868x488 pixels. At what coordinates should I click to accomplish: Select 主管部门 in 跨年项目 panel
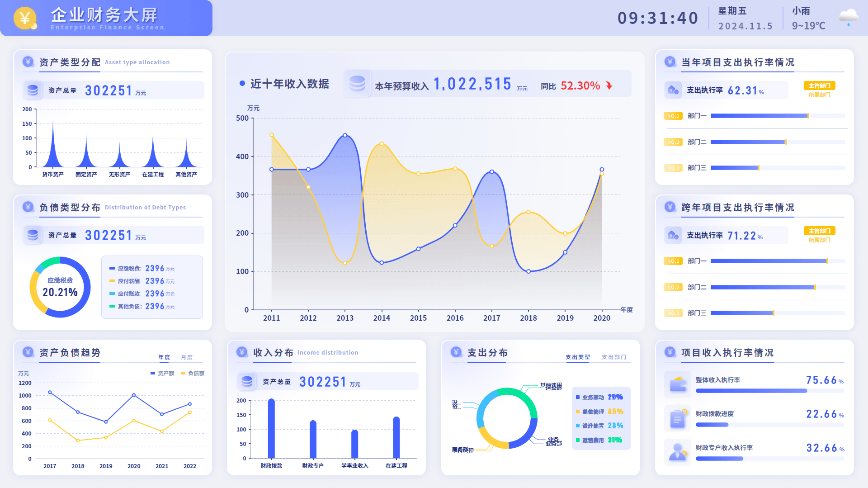click(x=820, y=231)
